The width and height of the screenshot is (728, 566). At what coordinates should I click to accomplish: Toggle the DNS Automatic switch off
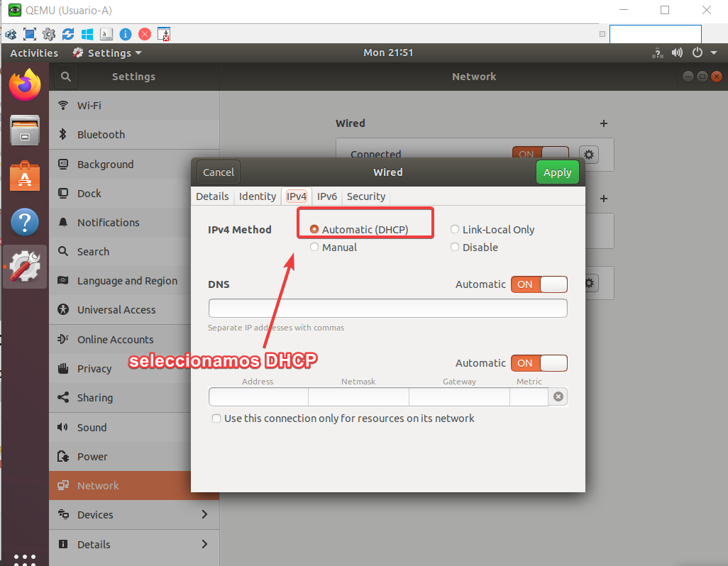click(x=539, y=284)
